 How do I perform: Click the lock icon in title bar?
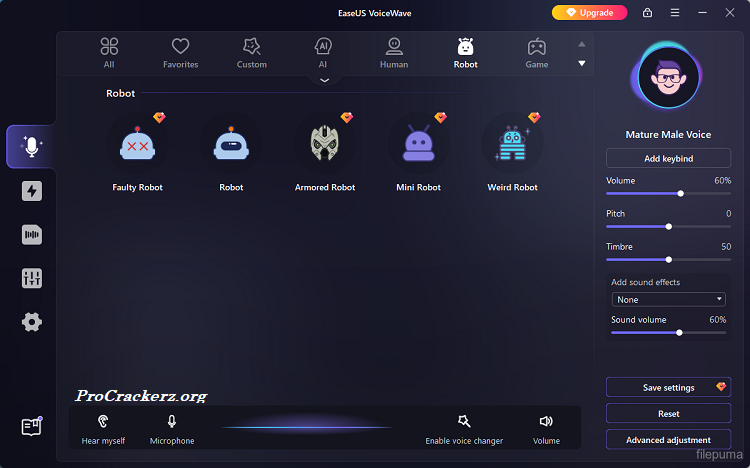(648, 13)
